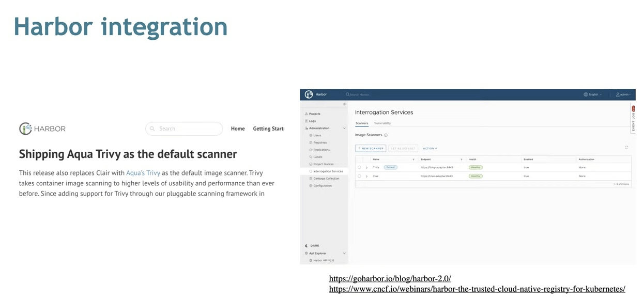Click the Harbor logo in blue header
The height and width of the screenshot is (302, 644).
[309, 94]
